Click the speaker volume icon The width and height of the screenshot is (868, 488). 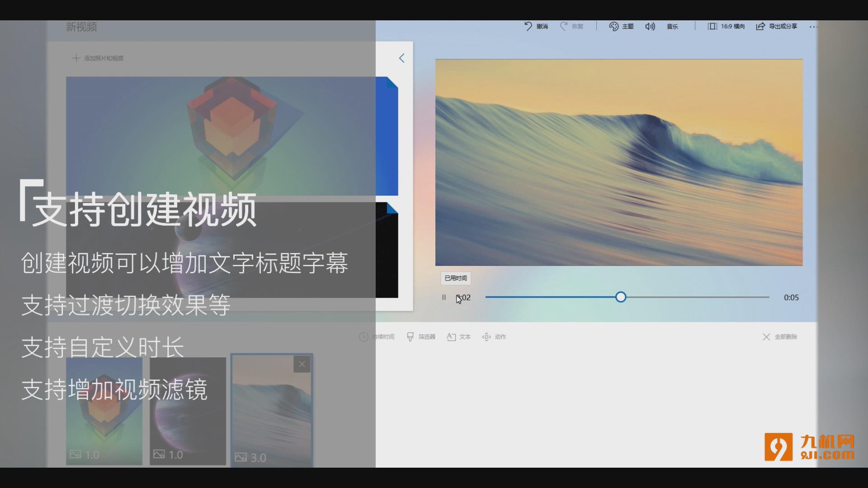[x=650, y=26]
